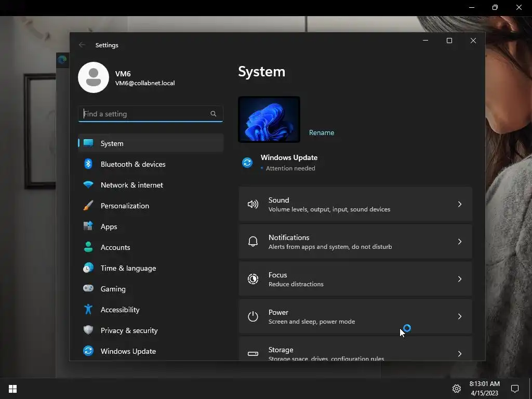This screenshot has height=399, width=532.
Task: Open Notifications alerts settings
Action: coord(355,242)
